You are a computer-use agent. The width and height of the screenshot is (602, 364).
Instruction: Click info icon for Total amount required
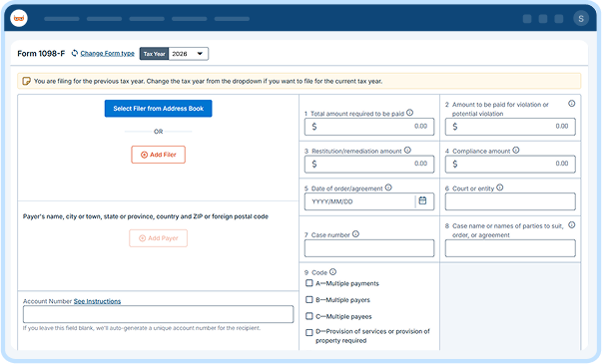(x=409, y=113)
